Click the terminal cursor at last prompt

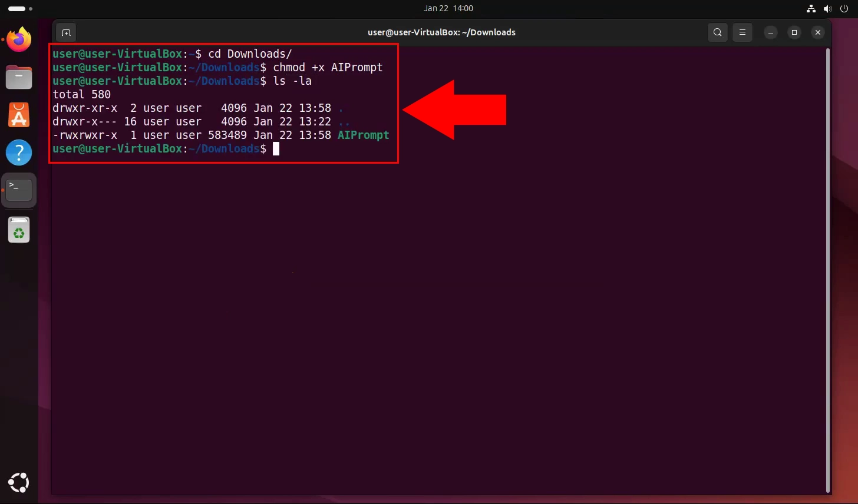tap(276, 149)
